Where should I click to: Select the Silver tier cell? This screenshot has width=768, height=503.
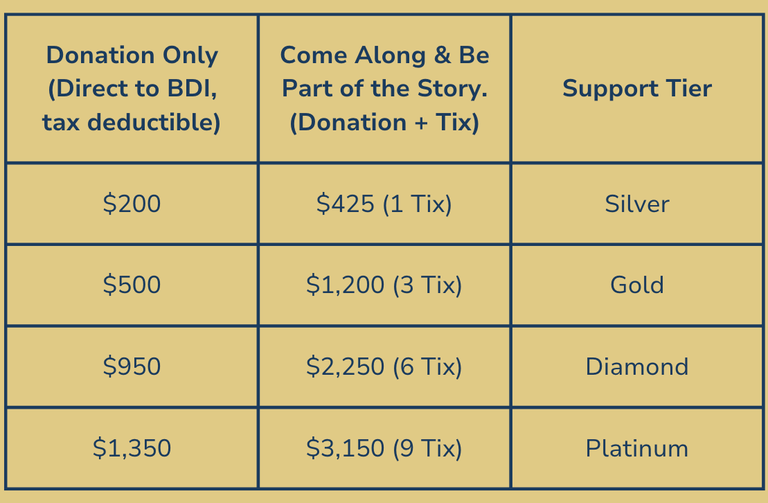pos(637,203)
